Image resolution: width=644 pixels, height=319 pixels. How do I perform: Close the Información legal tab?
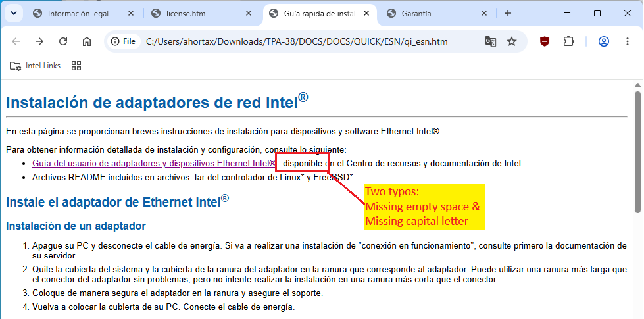tap(131, 14)
